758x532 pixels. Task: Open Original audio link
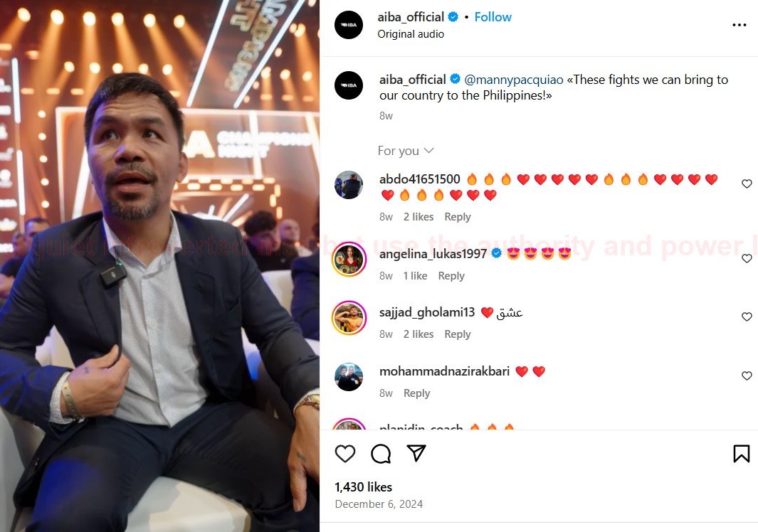pyautogui.click(x=411, y=34)
